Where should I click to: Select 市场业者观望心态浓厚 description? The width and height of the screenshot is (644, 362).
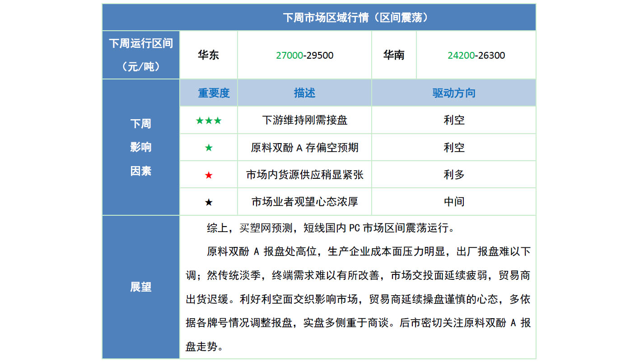point(305,202)
